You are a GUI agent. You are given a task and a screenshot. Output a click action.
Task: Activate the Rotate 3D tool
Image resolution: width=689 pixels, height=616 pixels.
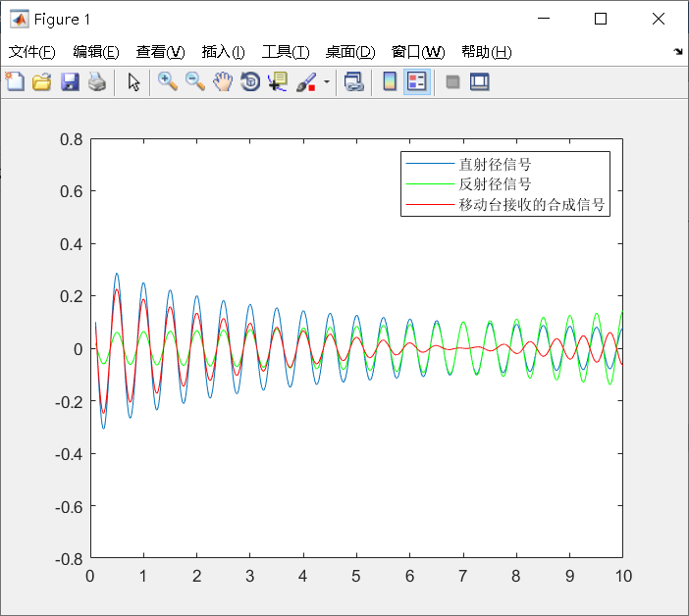[250, 82]
